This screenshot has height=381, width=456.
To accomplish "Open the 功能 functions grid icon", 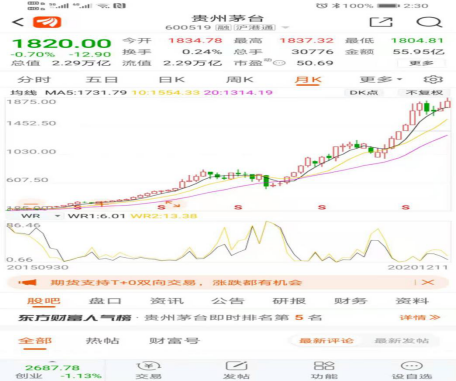I will coord(324,370).
